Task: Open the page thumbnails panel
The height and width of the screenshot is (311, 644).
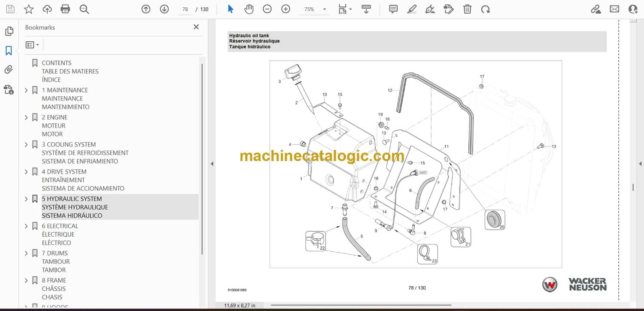Action: pos(9,31)
